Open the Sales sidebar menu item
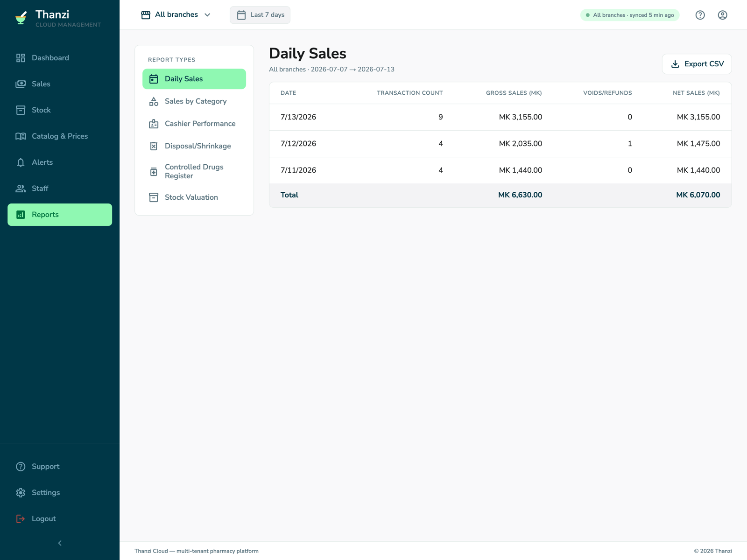Viewport: 747px width, 560px height. coord(60,84)
